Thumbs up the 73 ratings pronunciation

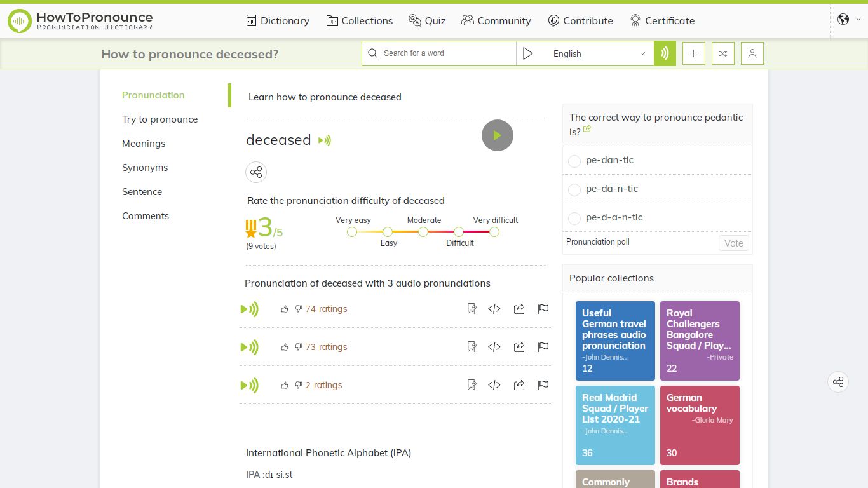point(284,347)
